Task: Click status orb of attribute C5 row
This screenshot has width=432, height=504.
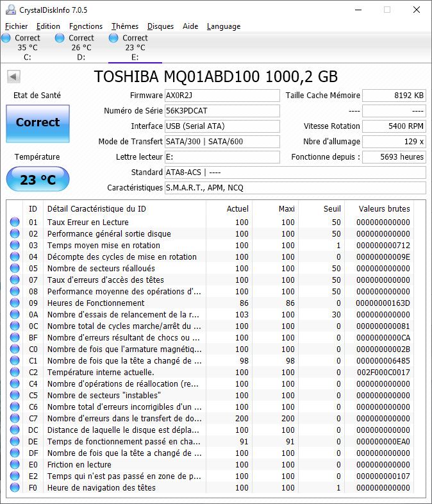Action: (x=15, y=396)
